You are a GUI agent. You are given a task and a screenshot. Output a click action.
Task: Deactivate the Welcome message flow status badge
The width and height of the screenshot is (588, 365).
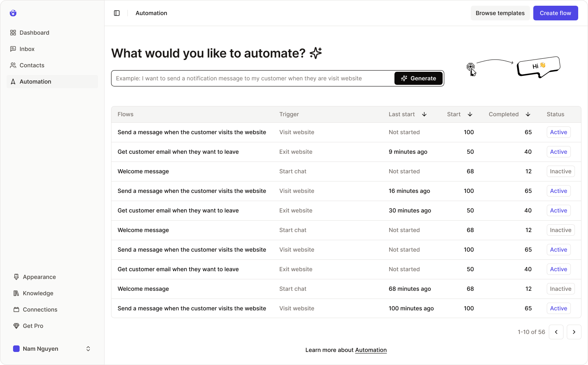[x=561, y=171]
